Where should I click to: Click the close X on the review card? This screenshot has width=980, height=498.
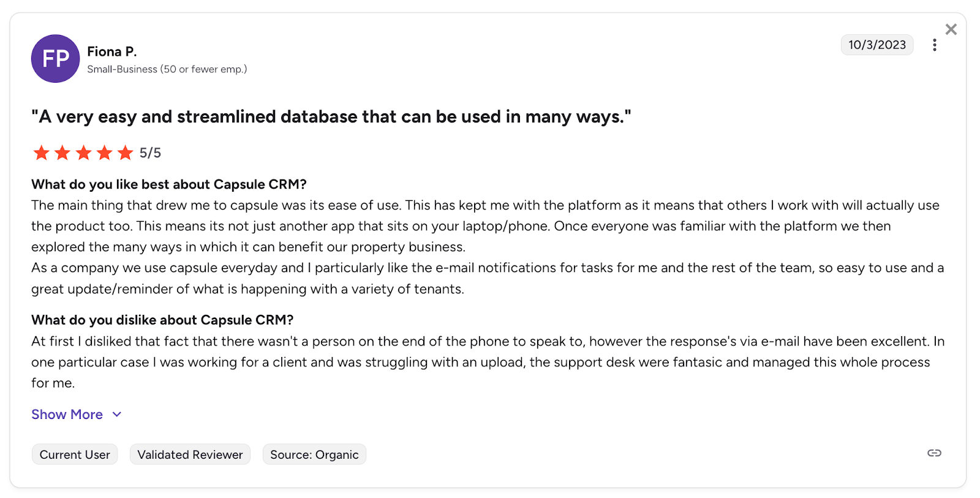pos(951,29)
